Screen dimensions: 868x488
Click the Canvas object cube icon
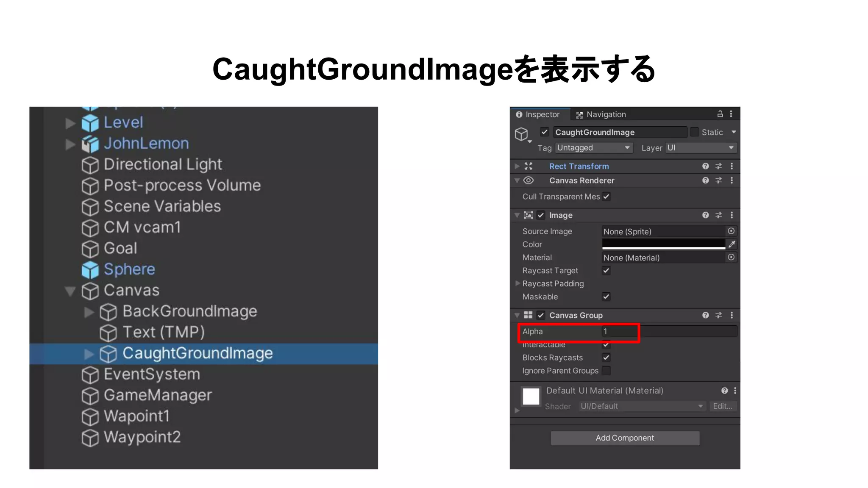point(90,291)
